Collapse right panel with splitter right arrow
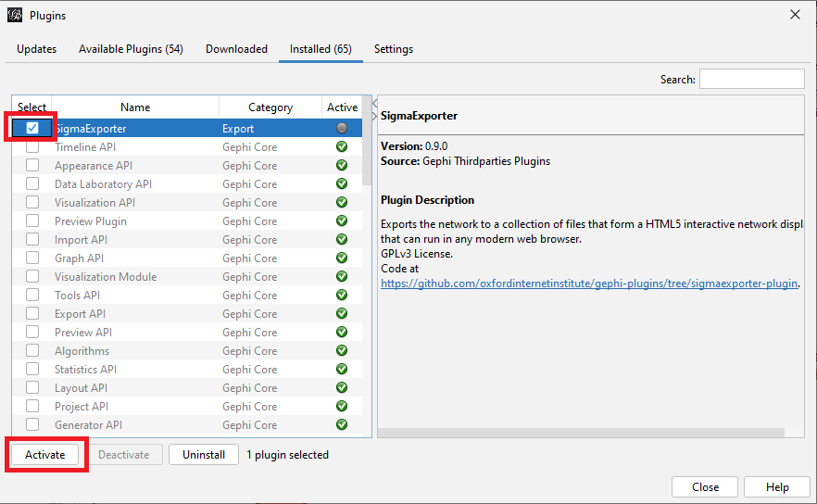 point(374,116)
